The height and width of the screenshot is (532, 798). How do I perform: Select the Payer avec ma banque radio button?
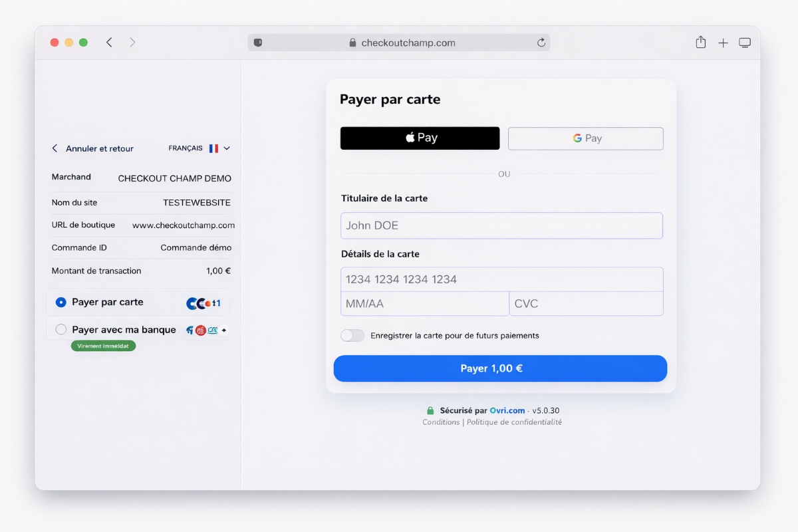pyautogui.click(x=61, y=329)
